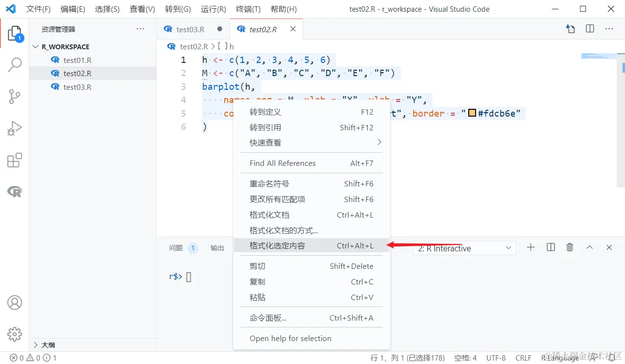Change indentation via 空格: 4 status item
This screenshot has width=625, height=364.
tap(465, 358)
